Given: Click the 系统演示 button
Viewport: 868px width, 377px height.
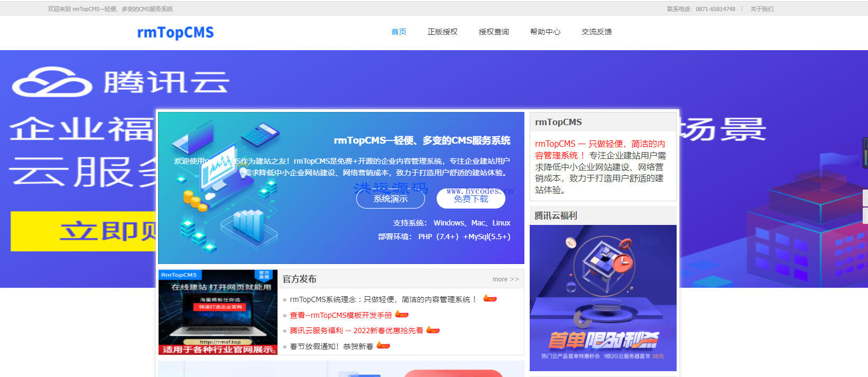Looking at the screenshot, I should coord(391,199).
